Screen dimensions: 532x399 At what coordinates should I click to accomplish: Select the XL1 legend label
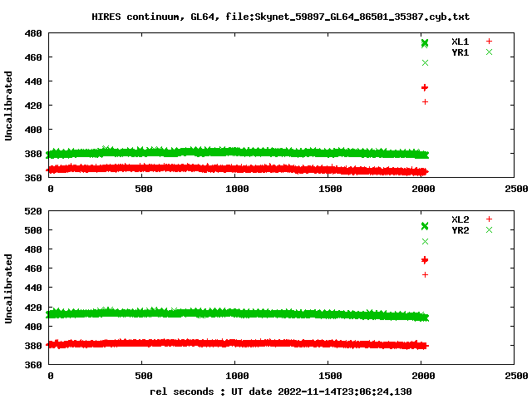click(x=460, y=42)
